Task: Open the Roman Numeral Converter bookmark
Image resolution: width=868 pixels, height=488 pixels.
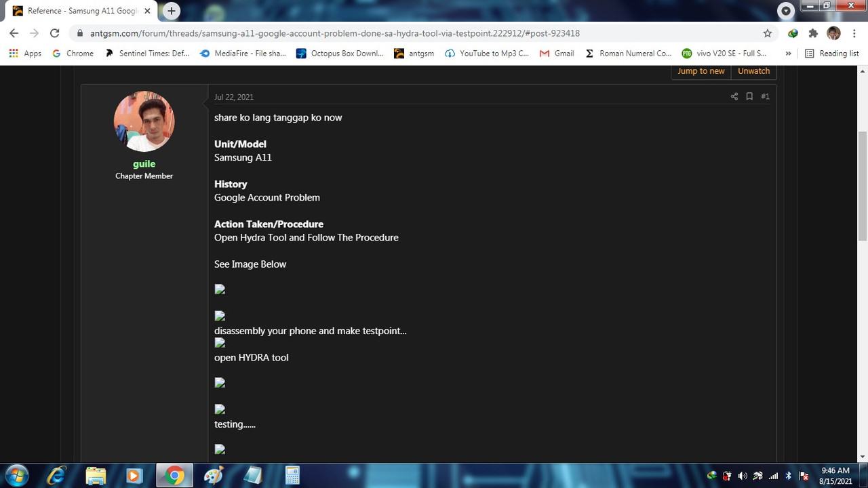Action: [x=629, y=54]
